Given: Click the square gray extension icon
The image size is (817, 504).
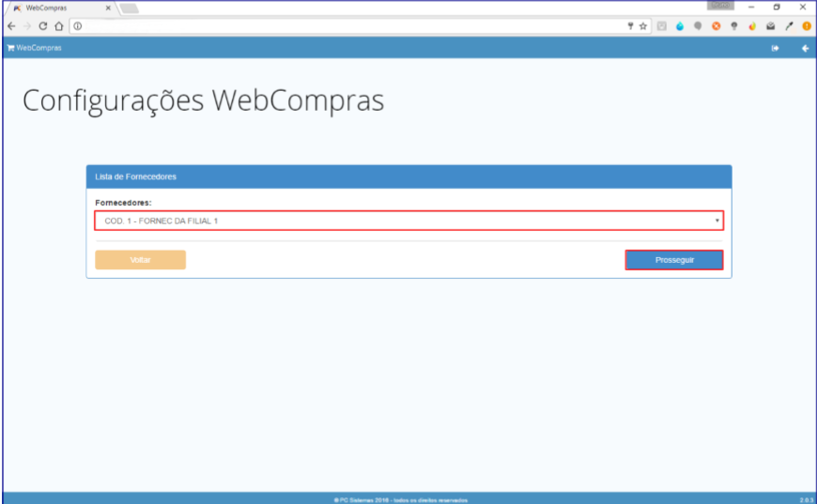Looking at the screenshot, I should [x=662, y=26].
